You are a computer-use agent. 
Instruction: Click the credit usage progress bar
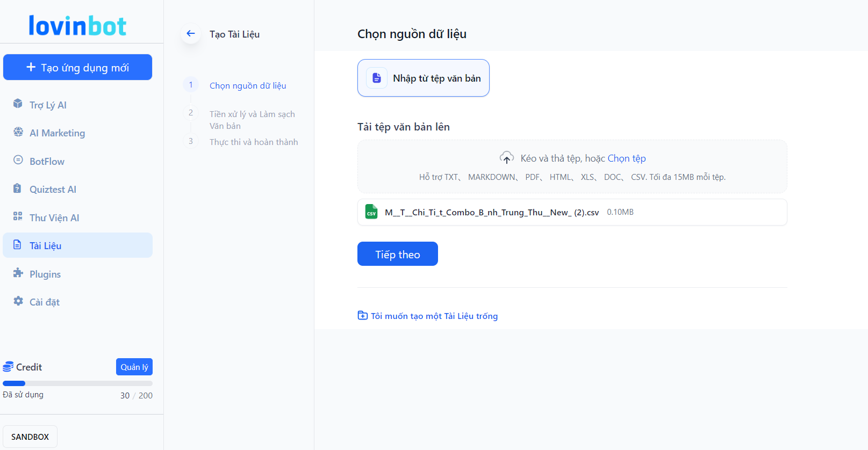tap(77, 383)
